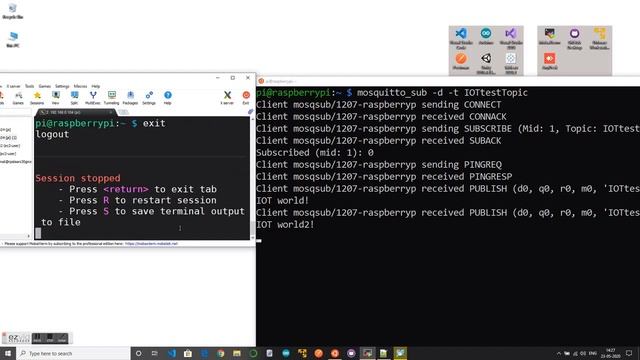Click the taskbar clock and date

611,353
